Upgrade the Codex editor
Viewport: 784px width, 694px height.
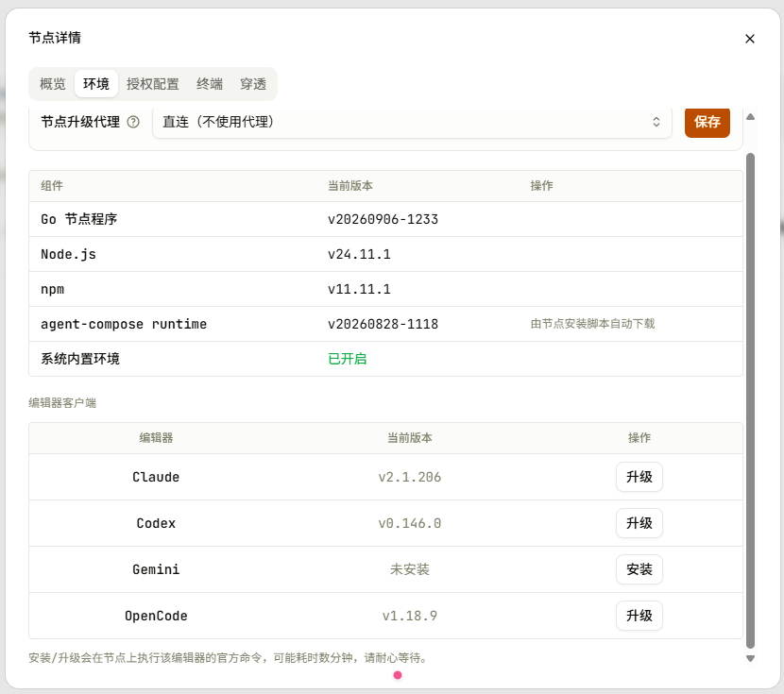(639, 523)
